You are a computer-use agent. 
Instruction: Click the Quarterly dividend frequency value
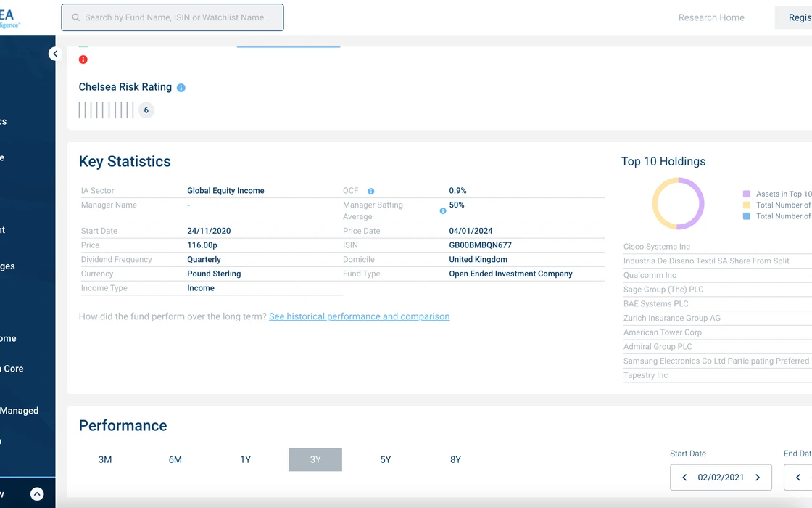click(204, 260)
